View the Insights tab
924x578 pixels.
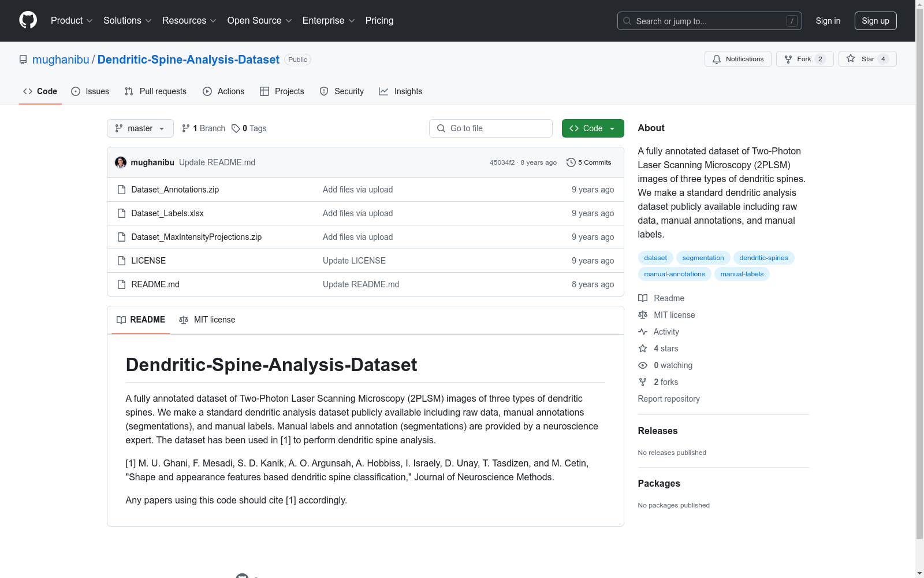[x=401, y=91]
